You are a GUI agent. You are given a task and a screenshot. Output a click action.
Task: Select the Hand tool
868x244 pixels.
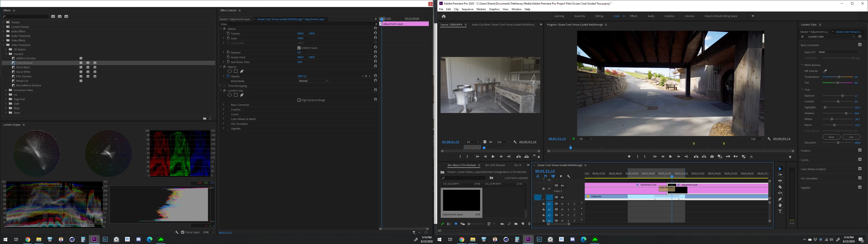coord(780,205)
